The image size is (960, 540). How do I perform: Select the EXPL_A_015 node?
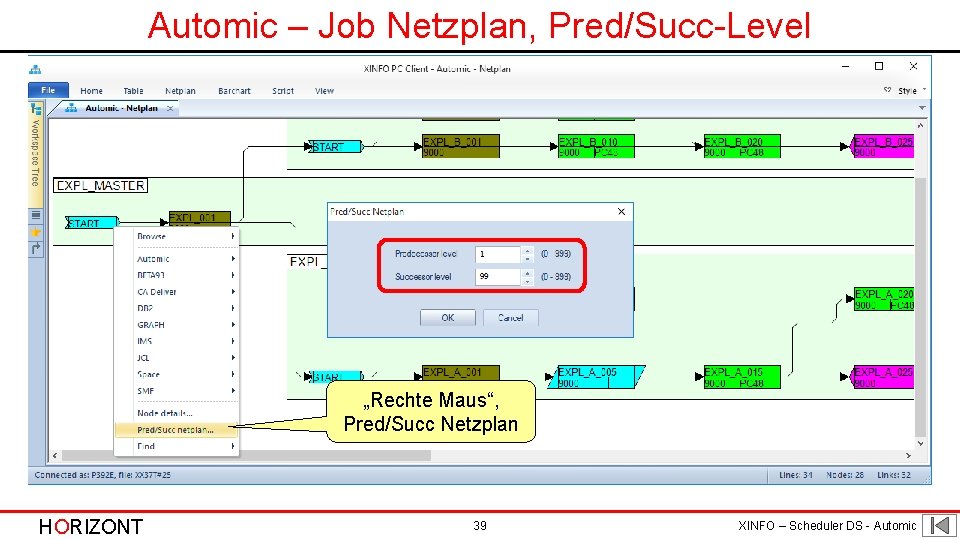point(742,377)
